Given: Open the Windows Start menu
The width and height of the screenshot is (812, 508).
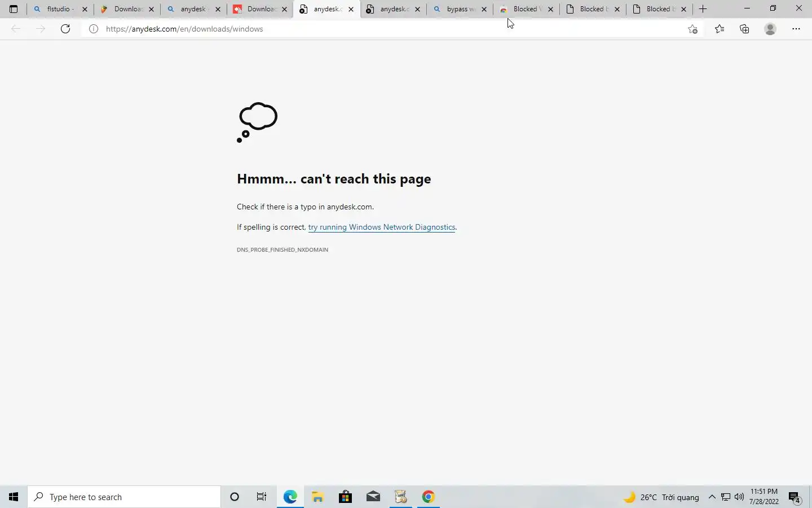Looking at the screenshot, I should (14, 497).
